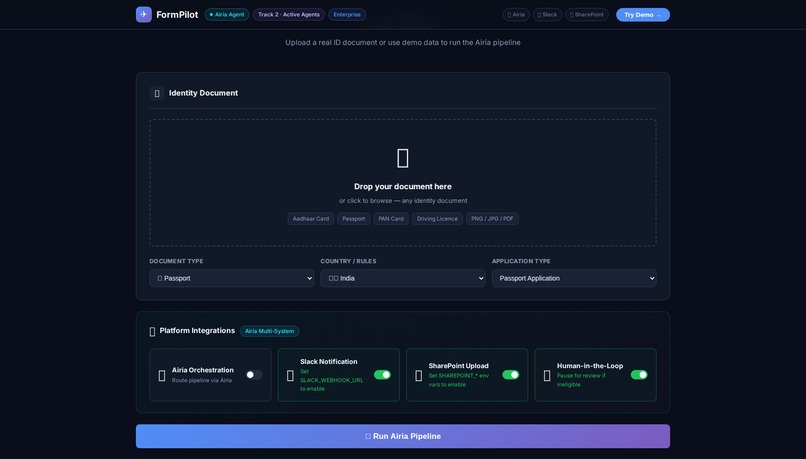
Task: Open the Country / Rules dropdown
Action: (402, 278)
